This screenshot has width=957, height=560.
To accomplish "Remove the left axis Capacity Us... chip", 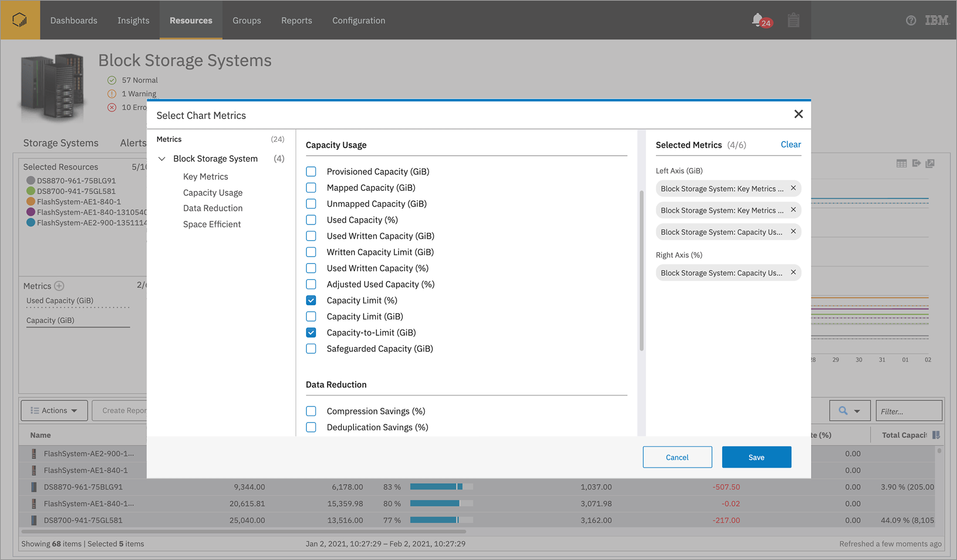I will click(x=793, y=232).
